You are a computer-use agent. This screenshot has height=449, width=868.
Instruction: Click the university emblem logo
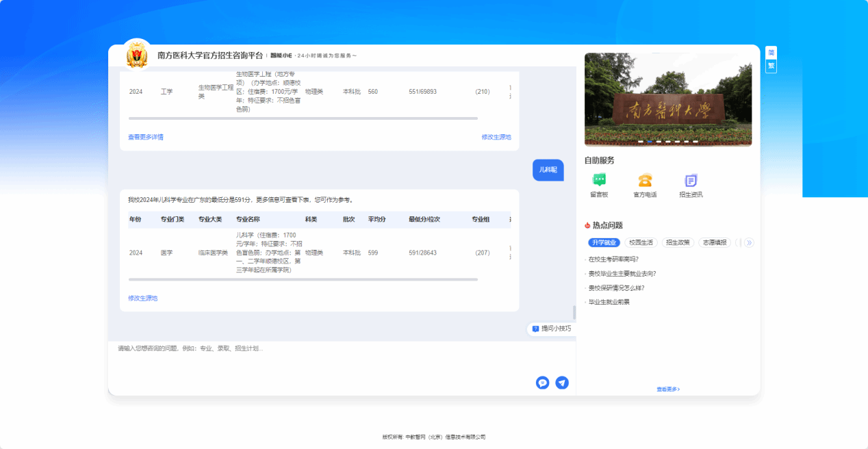(137, 55)
